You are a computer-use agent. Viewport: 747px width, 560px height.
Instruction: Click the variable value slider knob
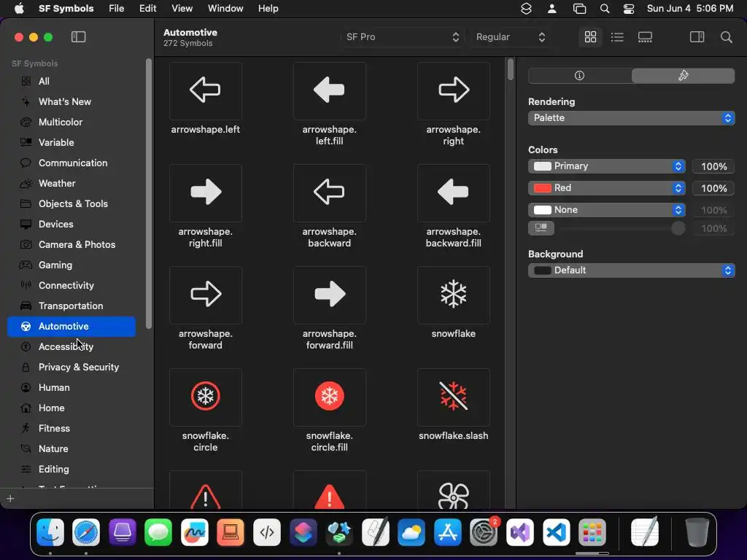(678, 228)
